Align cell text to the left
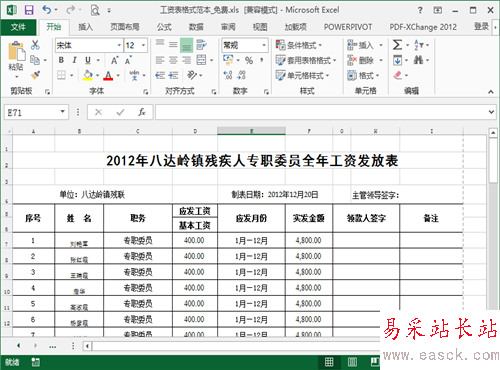The image size is (500, 370). (x=160, y=60)
